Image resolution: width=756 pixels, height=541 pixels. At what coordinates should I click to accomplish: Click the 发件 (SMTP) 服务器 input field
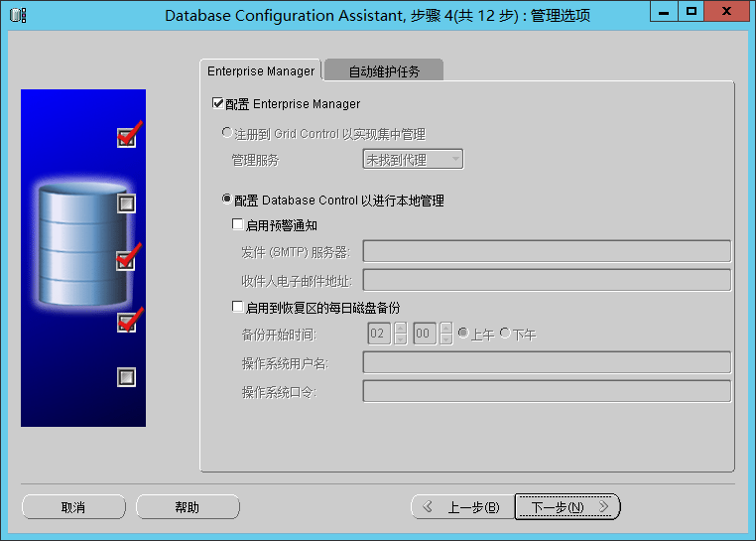547,251
